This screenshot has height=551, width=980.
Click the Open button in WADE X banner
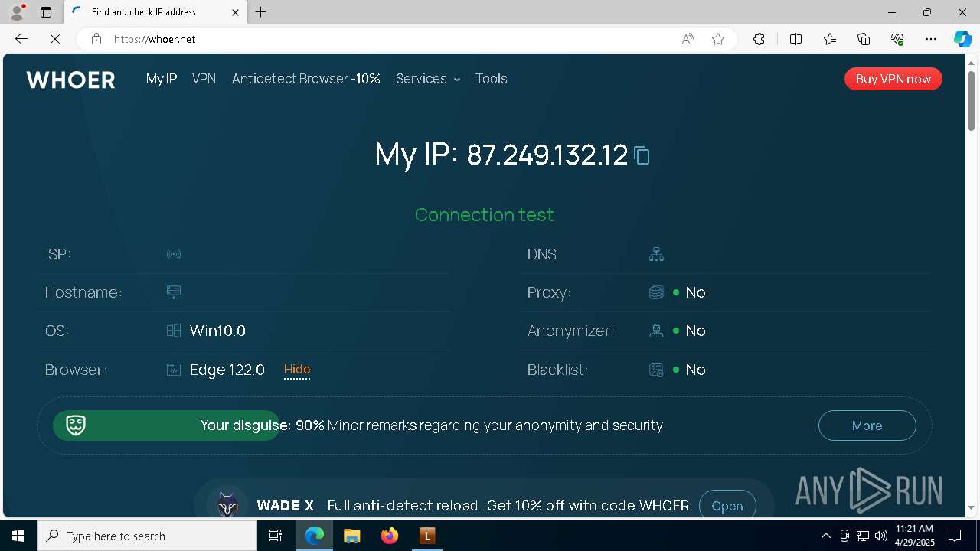tap(727, 506)
